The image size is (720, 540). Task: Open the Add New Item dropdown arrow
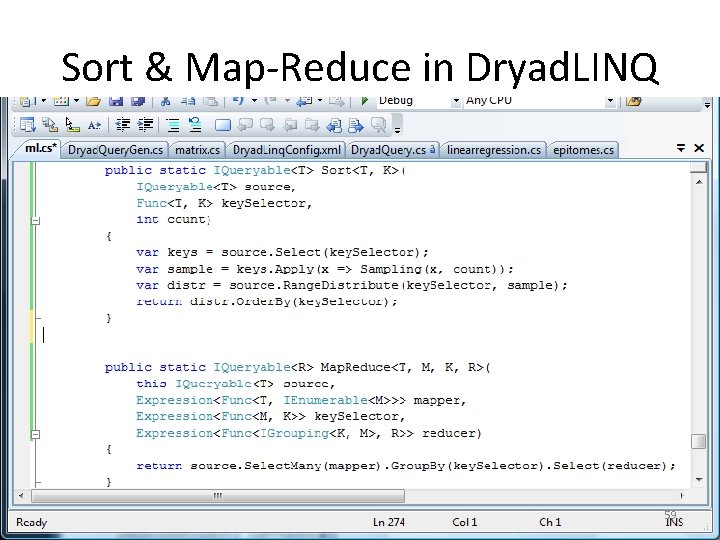click(76, 100)
